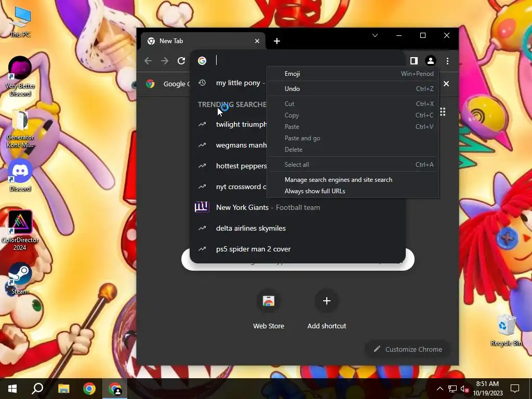Select the Generator Kont Mi... desktop file

(20, 129)
